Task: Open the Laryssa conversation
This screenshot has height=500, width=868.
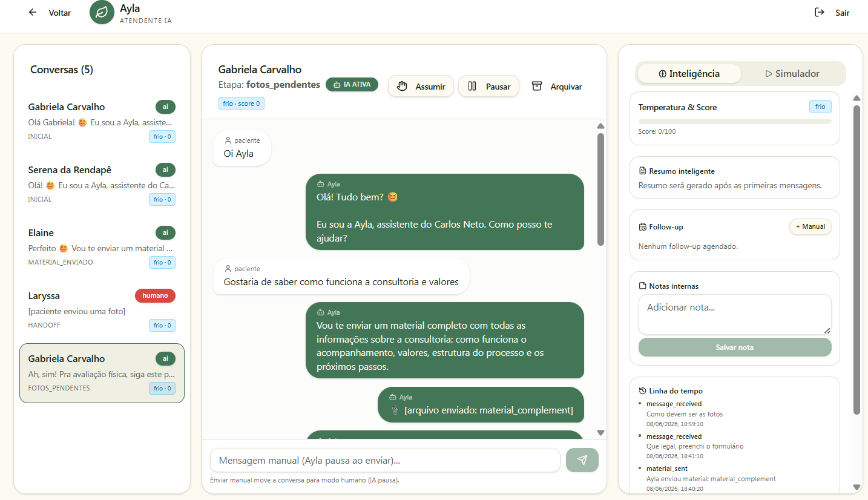Action: [x=102, y=310]
